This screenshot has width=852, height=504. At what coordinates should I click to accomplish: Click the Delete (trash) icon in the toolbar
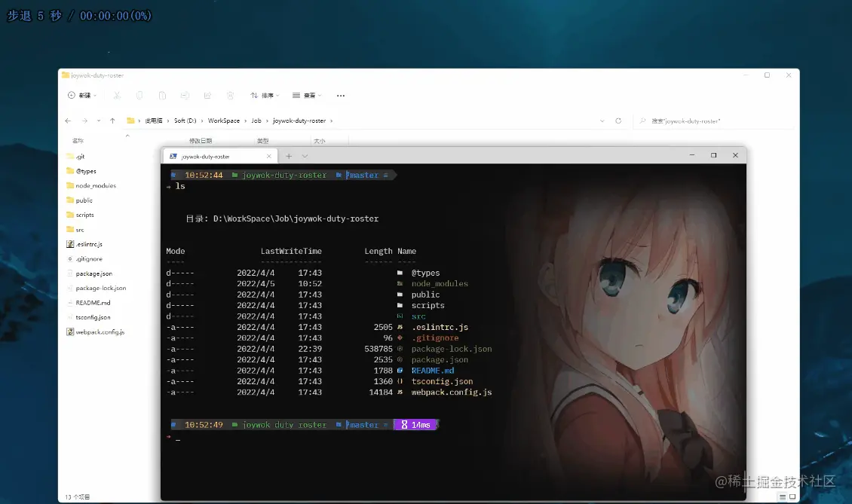pos(230,95)
